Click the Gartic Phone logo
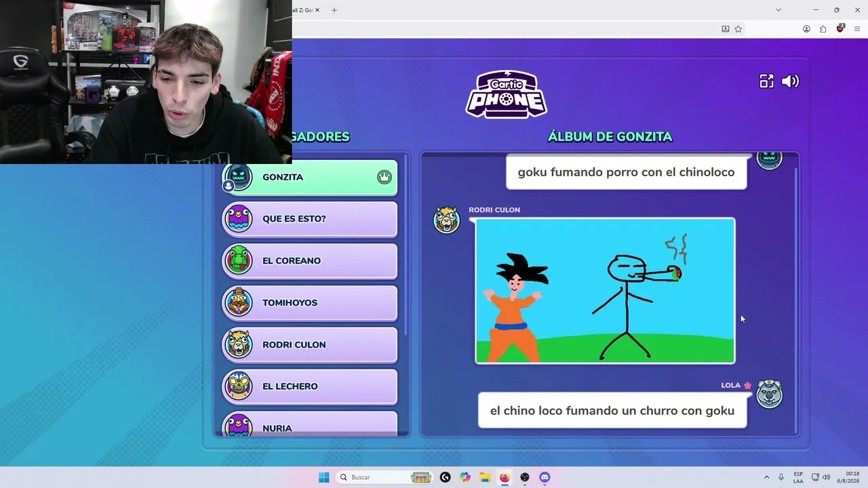Screen dimensions: 868x488 pos(507,94)
